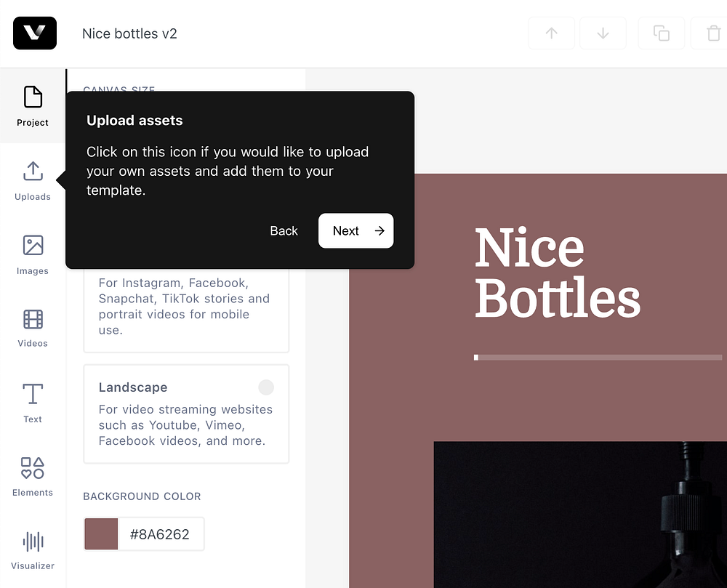Click Next in the Upload assets tooltip

point(356,230)
